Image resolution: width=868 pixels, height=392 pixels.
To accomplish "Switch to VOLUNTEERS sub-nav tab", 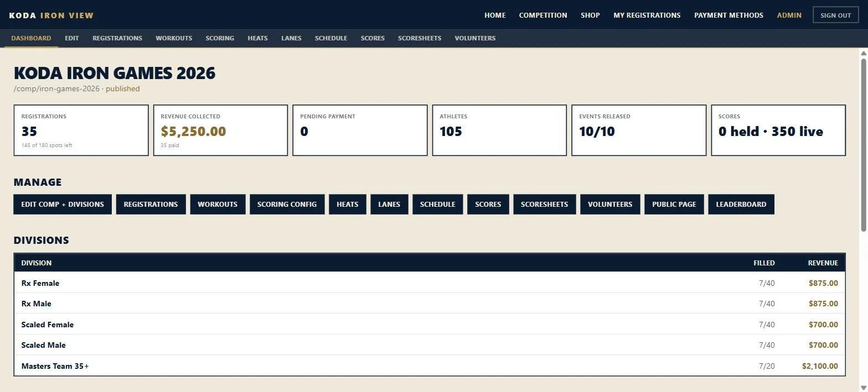I will (x=475, y=38).
